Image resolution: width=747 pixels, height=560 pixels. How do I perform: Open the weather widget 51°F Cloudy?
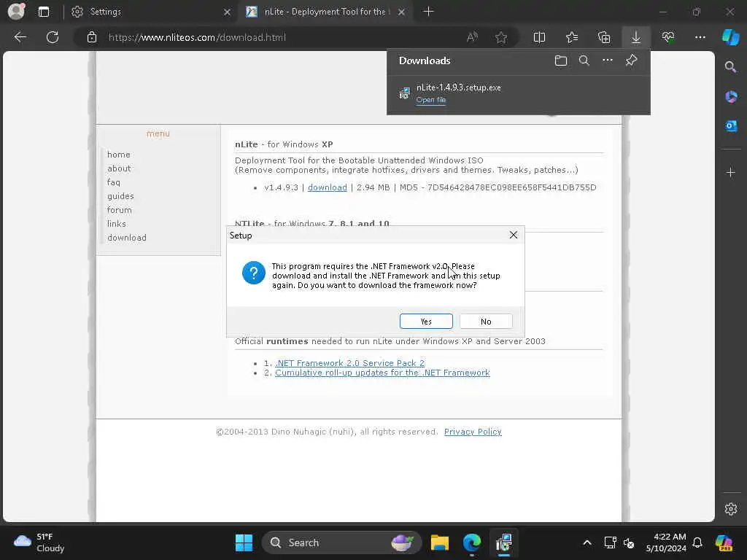click(x=39, y=542)
